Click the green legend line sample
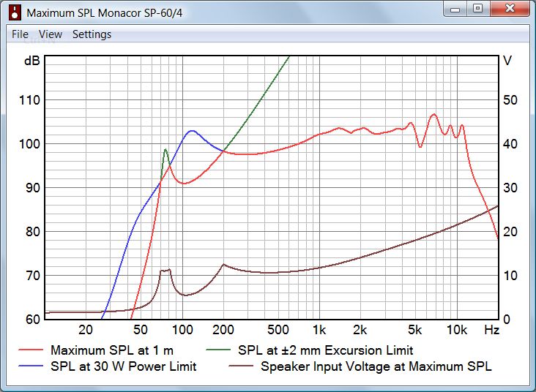 pos(218,350)
